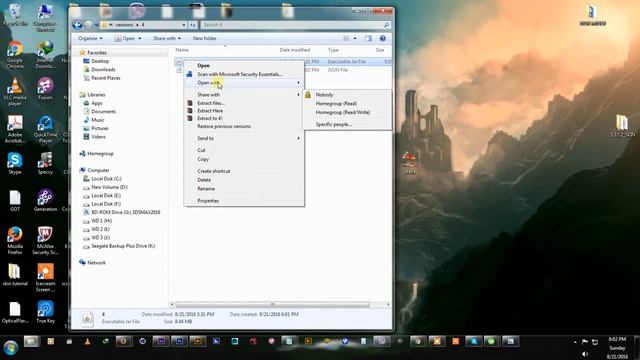Select Homegroup in navigation pane
Image resolution: width=640 pixels, height=360 pixels.
pos(100,154)
